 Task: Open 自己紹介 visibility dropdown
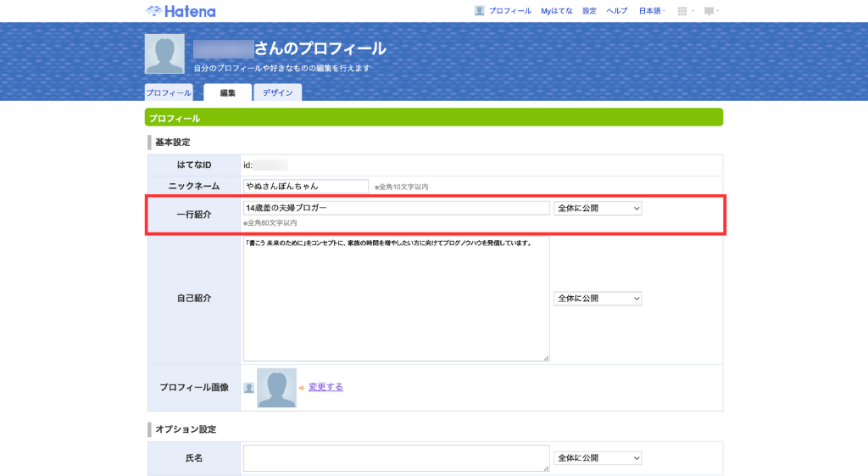click(598, 298)
